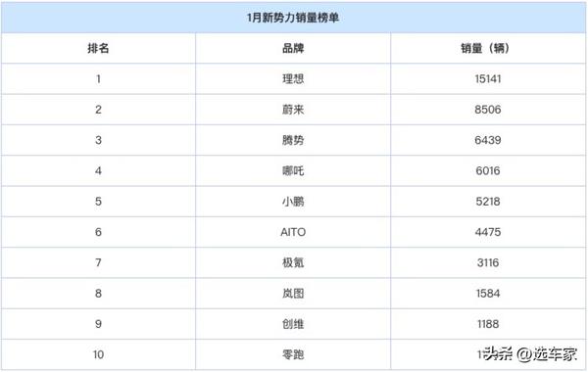Viewport: 588px width, 372px height.
Task: Click the brand cell 创维
Action: pos(293,324)
